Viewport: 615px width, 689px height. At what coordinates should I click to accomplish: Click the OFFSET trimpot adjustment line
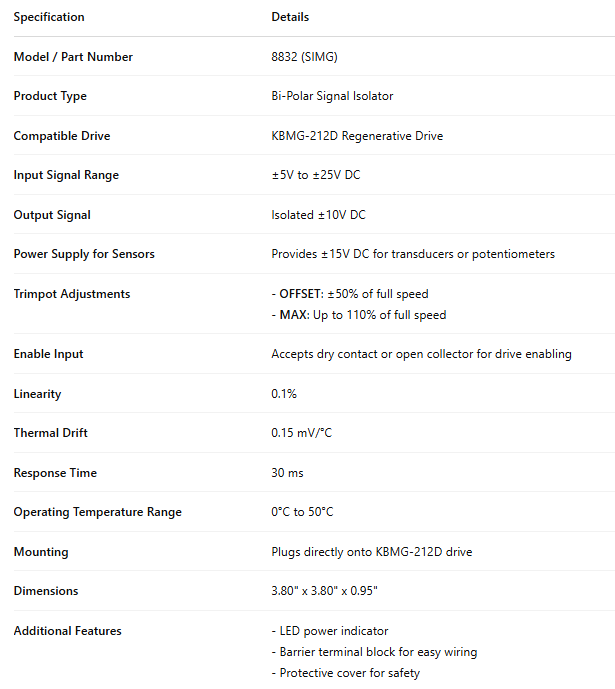350,294
